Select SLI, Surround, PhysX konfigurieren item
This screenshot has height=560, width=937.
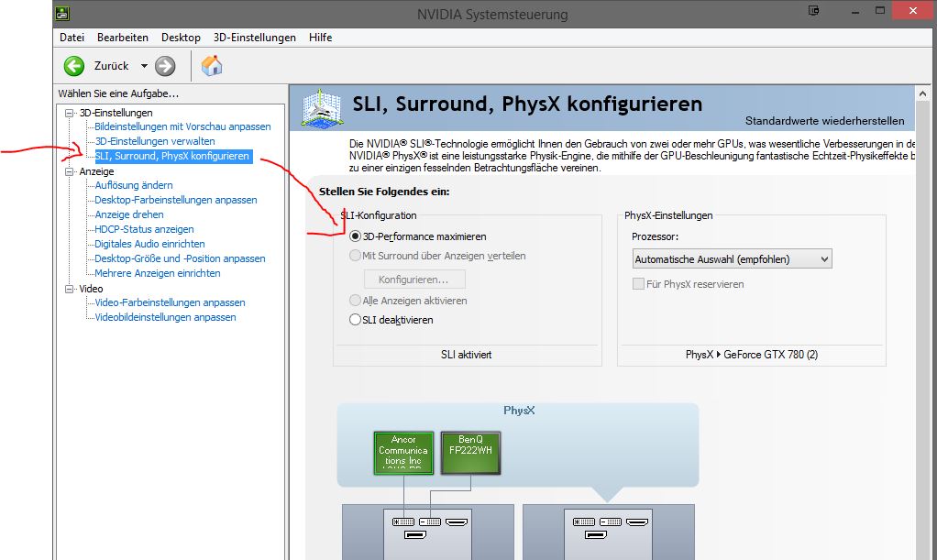(x=172, y=156)
